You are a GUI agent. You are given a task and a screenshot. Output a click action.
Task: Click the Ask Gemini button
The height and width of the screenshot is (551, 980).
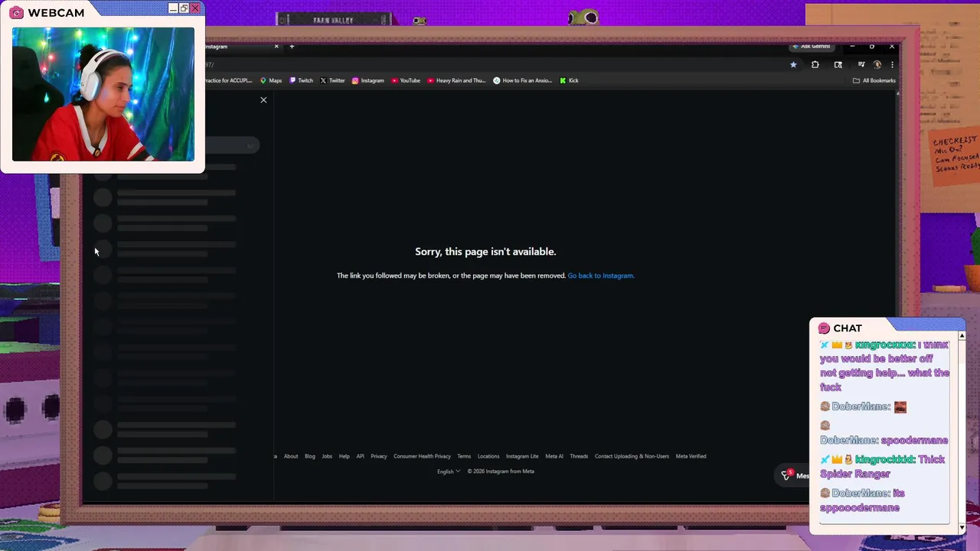tap(812, 47)
